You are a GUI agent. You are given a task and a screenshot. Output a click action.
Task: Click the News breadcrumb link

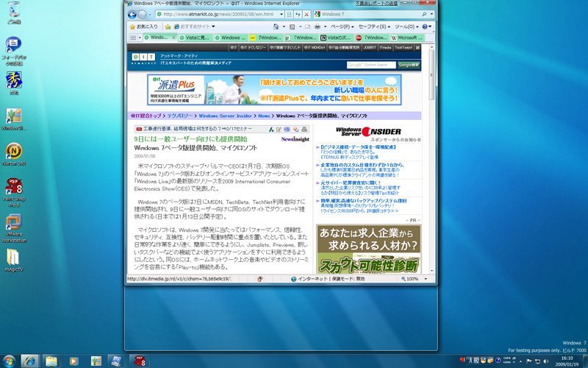pyautogui.click(x=264, y=116)
